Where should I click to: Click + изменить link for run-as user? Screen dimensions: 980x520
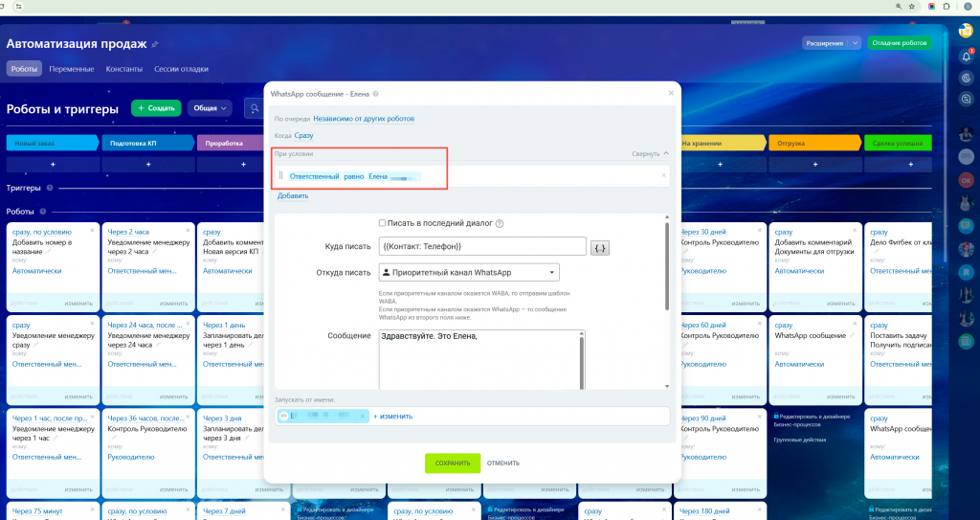click(393, 417)
